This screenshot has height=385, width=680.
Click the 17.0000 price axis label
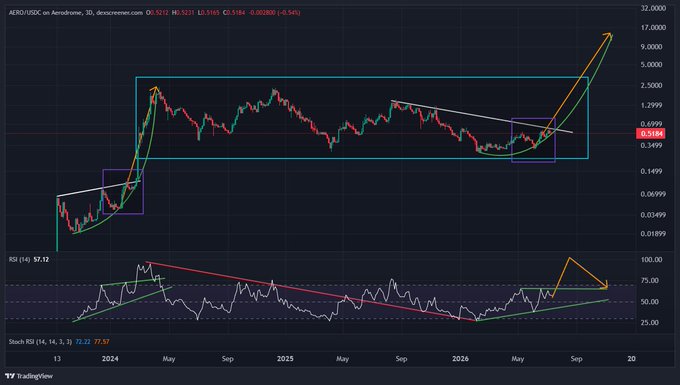tap(653, 27)
